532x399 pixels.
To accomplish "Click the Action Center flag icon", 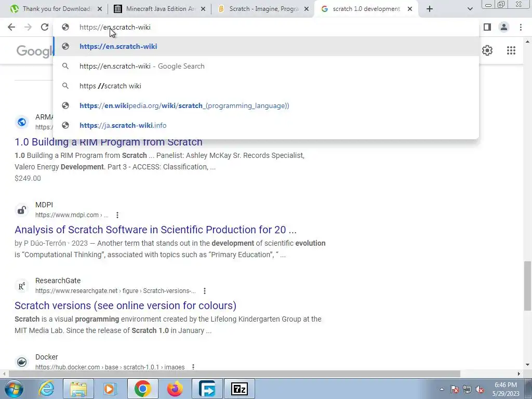I will 455,390.
